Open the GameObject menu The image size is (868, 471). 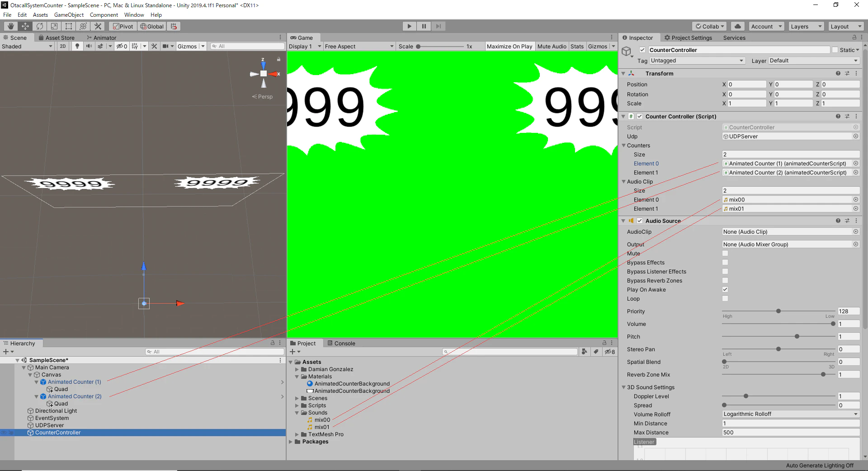(69, 15)
